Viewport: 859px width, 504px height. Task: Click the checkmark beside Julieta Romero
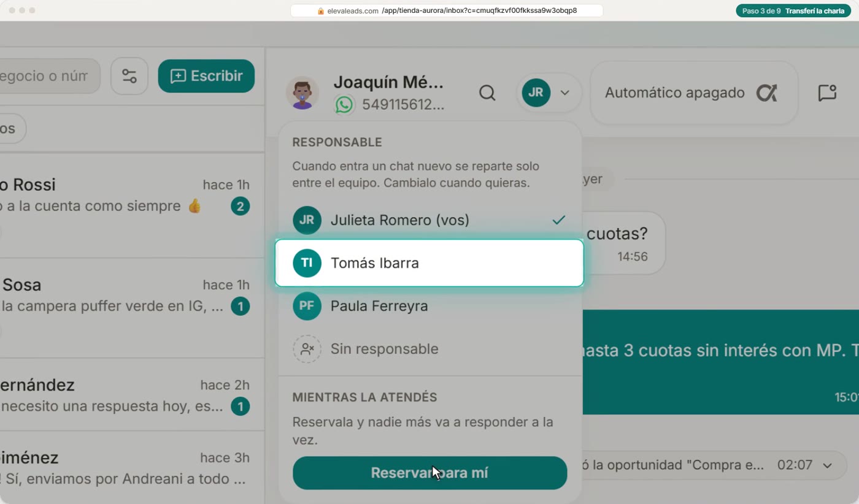tap(558, 220)
